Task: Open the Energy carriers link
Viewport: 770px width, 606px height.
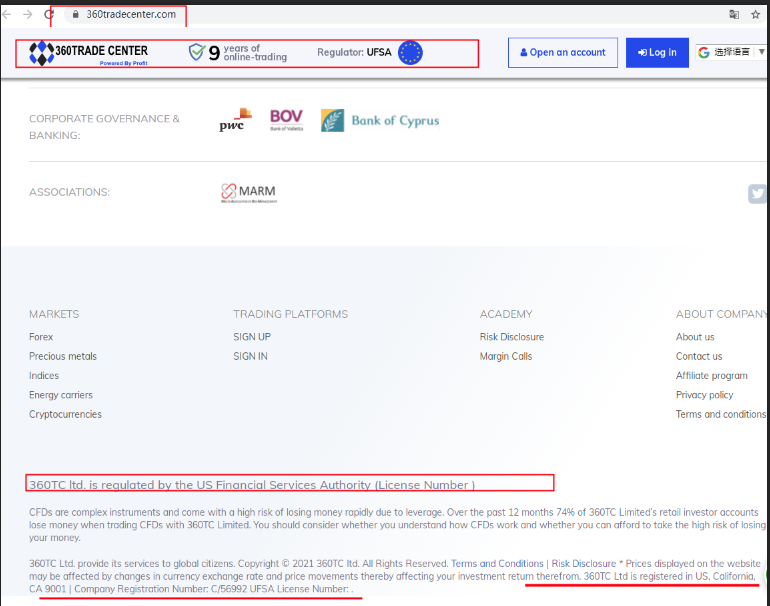Action: click(x=61, y=395)
